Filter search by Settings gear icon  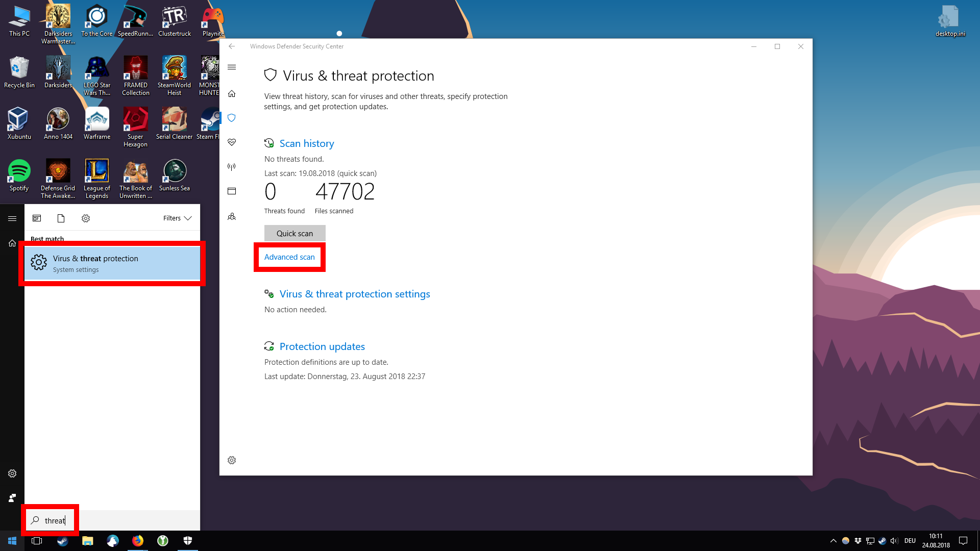tap(86, 218)
